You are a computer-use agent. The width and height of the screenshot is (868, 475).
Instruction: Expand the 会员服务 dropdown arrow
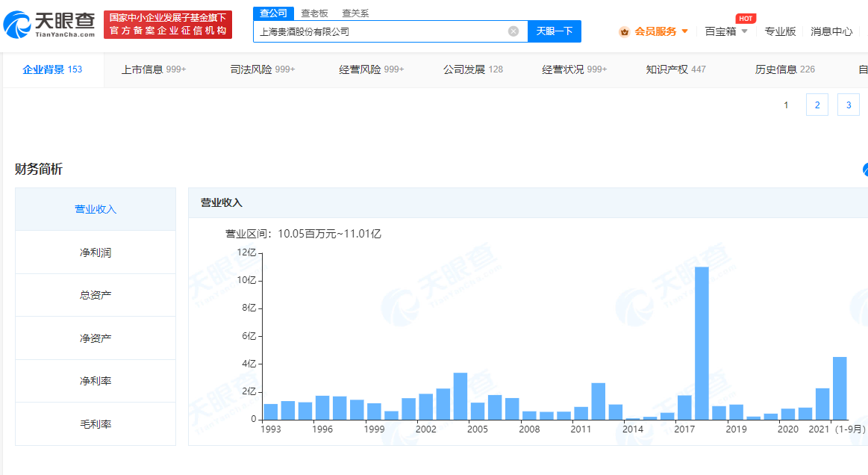point(684,31)
